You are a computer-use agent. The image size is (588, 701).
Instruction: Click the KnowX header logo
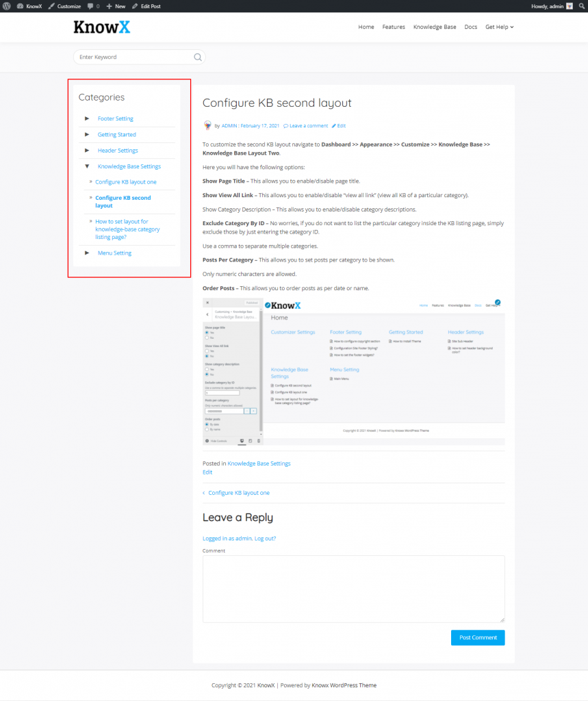[101, 27]
